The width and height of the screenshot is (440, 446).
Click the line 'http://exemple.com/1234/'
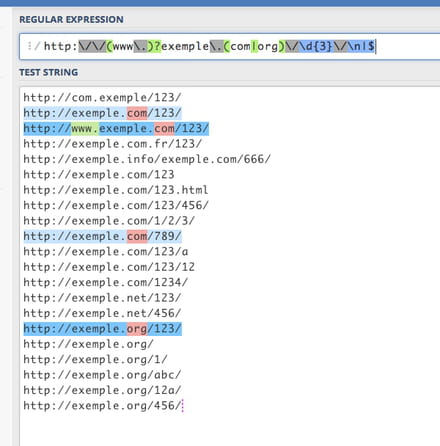pyautogui.click(x=106, y=282)
